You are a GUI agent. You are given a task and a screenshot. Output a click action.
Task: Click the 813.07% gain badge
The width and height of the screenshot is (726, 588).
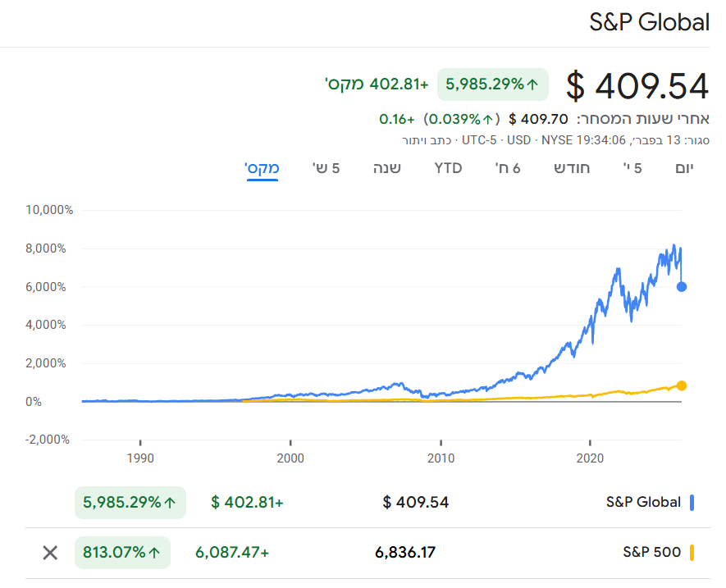(122, 553)
